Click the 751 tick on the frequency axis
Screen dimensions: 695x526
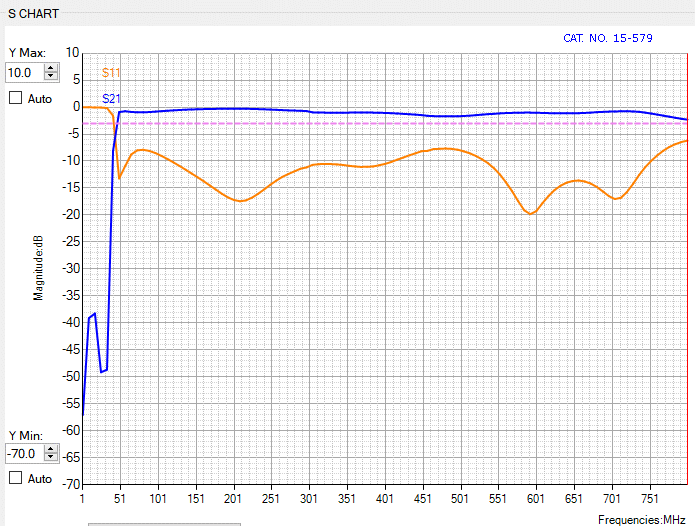650,498
